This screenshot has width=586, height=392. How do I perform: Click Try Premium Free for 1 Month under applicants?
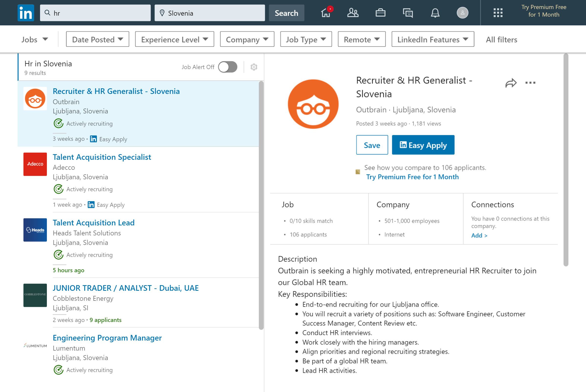point(412,177)
